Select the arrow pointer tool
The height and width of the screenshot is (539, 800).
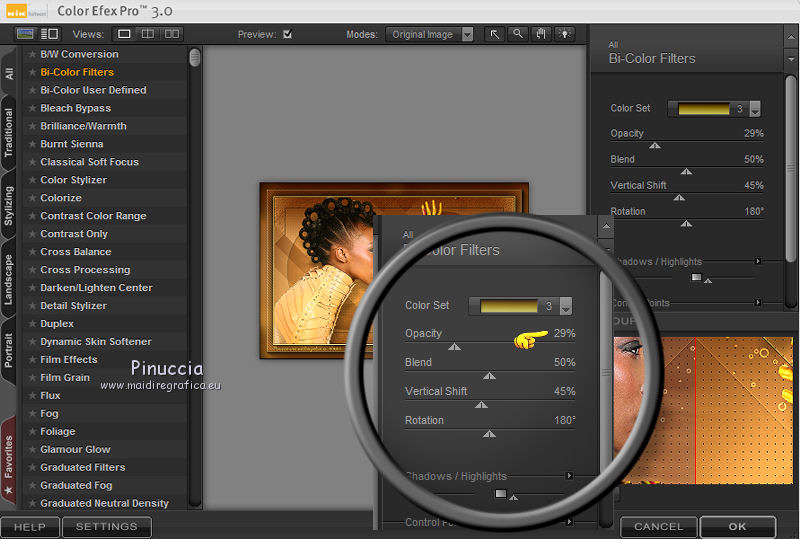click(494, 34)
